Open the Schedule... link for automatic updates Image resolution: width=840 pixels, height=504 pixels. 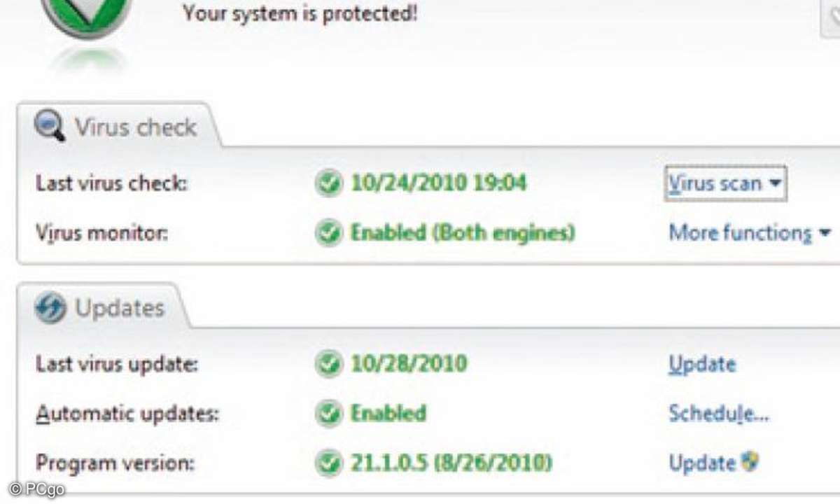point(719,413)
